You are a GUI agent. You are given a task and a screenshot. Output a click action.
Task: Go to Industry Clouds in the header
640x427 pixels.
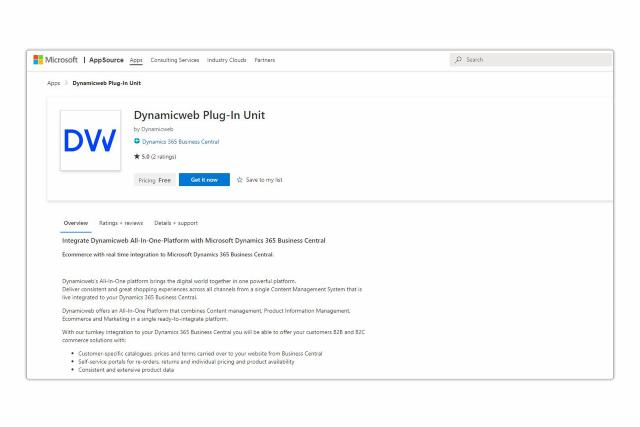(x=227, y=60)
